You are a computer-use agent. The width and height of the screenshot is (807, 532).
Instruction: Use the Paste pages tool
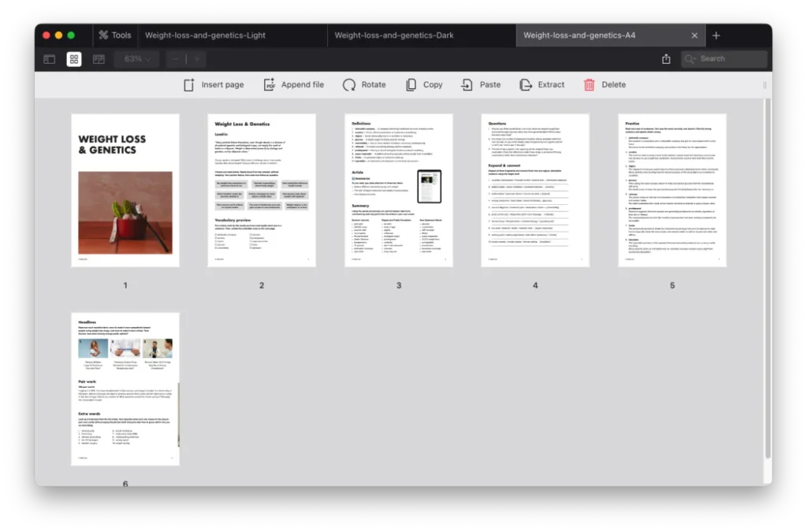tap(481, 84)
